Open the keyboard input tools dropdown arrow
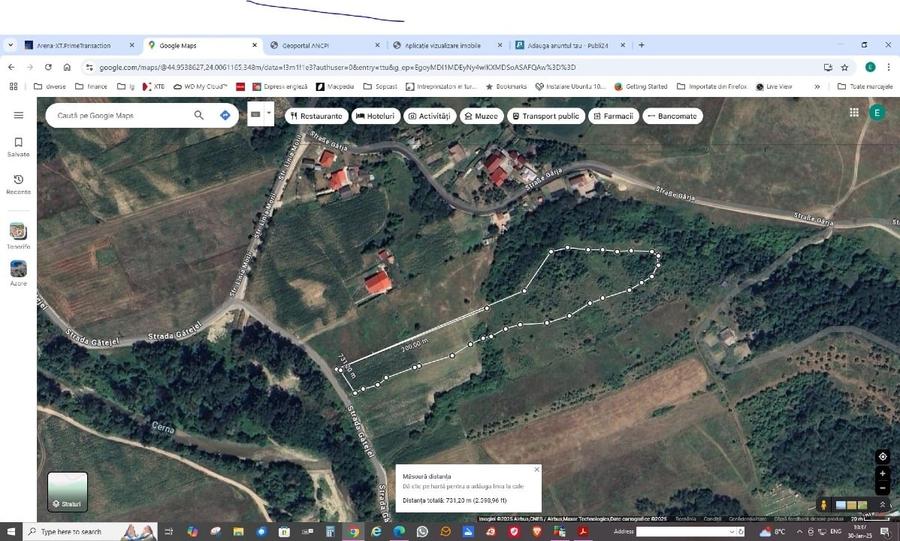The width and height of the screenshot is (900, 541). (x=269, y=113)
